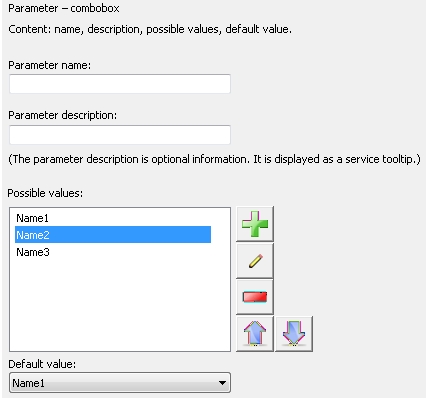The width and height of the screenshot is (426, 398).
Task: Select the highlighted Name2 list entry
Action: [113, 235]
